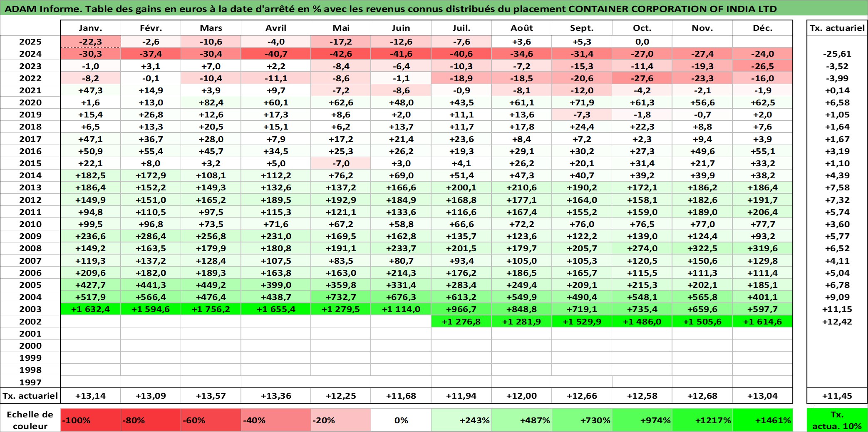Select the -20% light pink swatch

coord(341,420)
